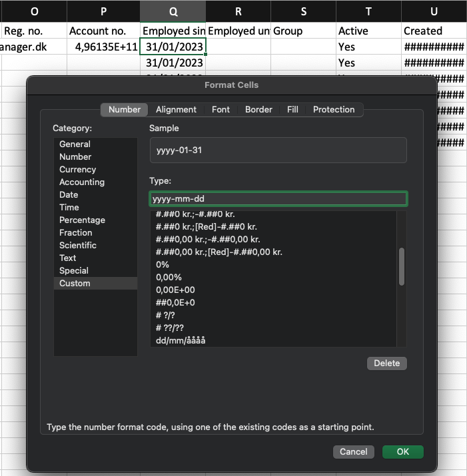Select the Account no. value cell
The height and width of the screenshot is (476, 467).
pyautogui.click(x=103, y=47)
